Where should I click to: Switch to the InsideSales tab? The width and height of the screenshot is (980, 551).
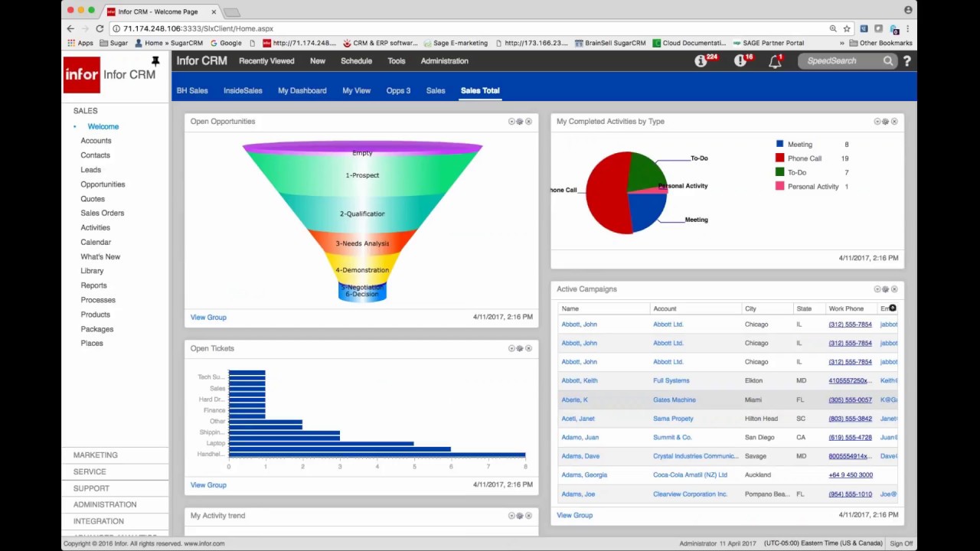(243, 90)
